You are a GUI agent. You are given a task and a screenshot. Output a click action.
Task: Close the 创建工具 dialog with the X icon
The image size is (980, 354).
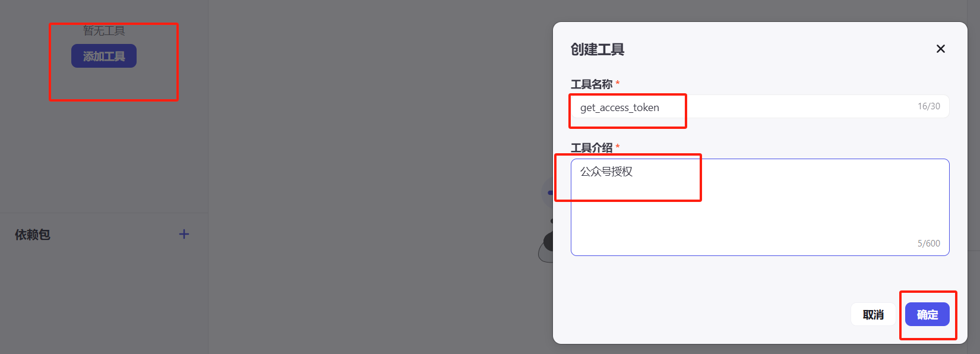(x=940, y=49)
